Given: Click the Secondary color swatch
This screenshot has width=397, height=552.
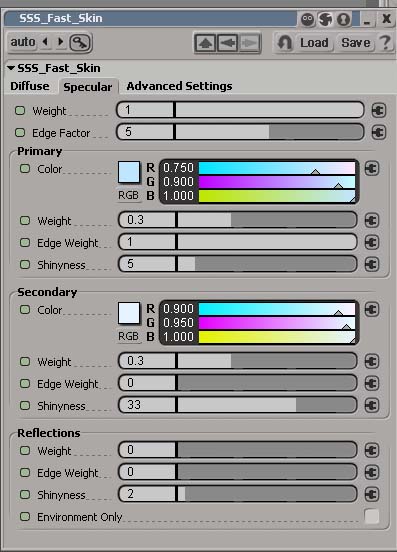Looking at the screenshot, I should 129,313.
